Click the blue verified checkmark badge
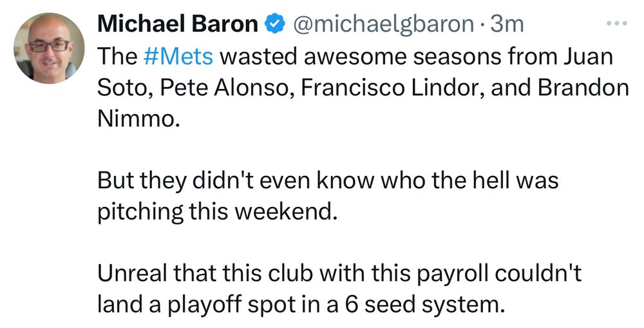The width and height of the screenshot is (644, 328). (x=276, y=24)
